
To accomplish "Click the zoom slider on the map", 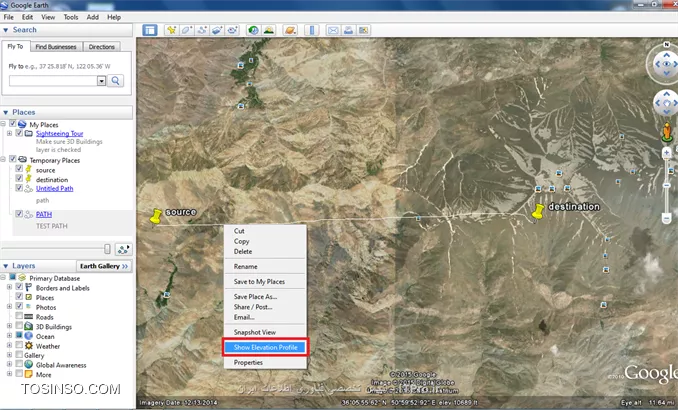I will 666,186.
